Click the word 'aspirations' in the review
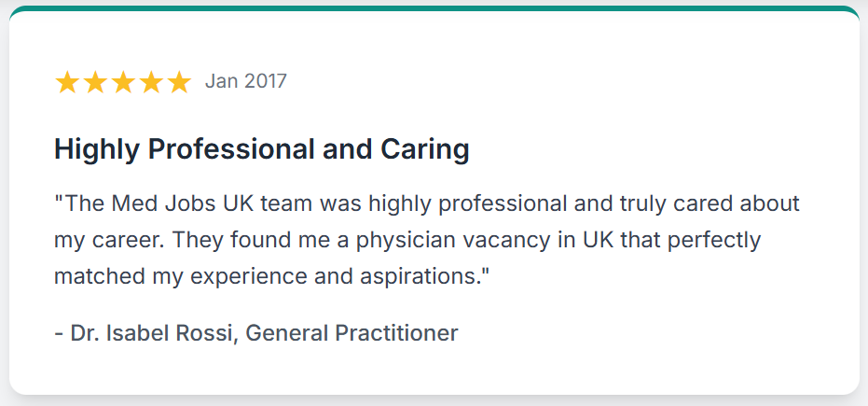 418,277
